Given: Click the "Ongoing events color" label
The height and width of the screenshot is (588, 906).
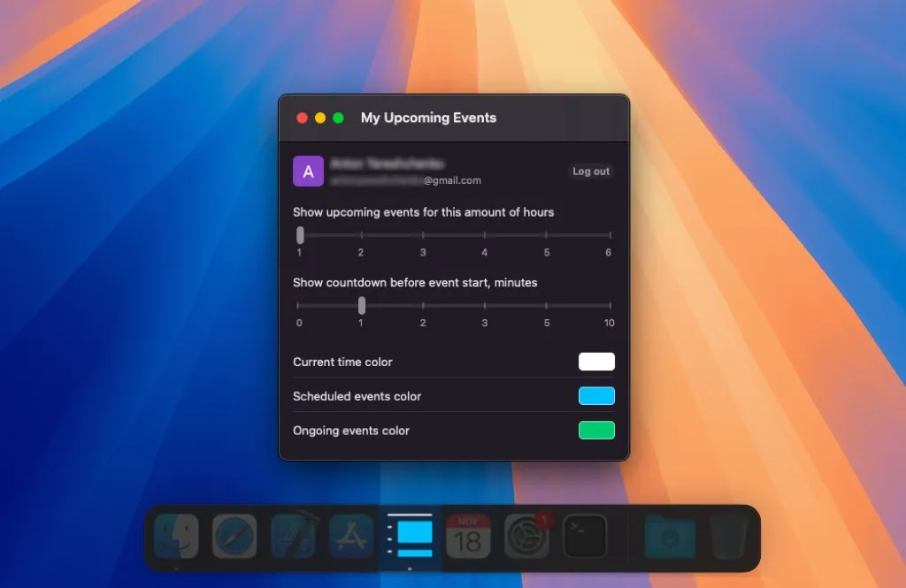Looking at the screenshot, I should pyautogui.click(x=351, y=431).
